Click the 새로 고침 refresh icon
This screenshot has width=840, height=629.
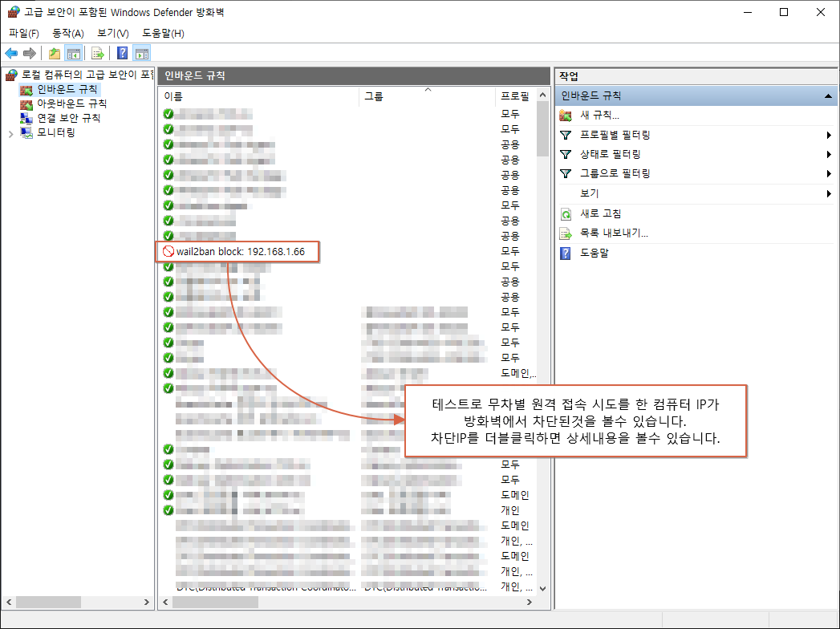point(566,213)
